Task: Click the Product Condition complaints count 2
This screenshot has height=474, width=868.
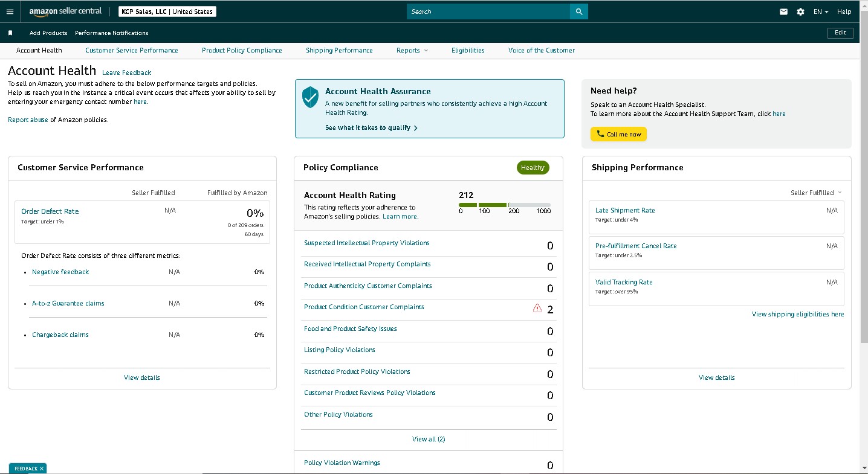Action: (x=550, y=310)
